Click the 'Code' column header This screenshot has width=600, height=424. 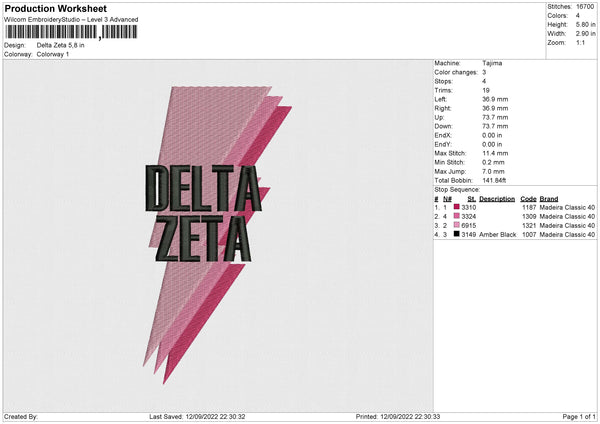coord(528,199)
